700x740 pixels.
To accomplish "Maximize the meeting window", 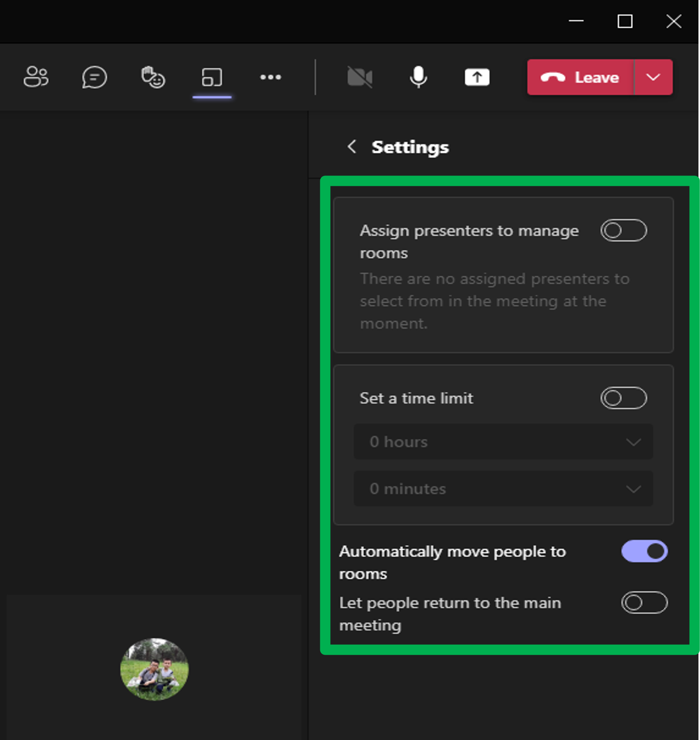I will [625, 21].
